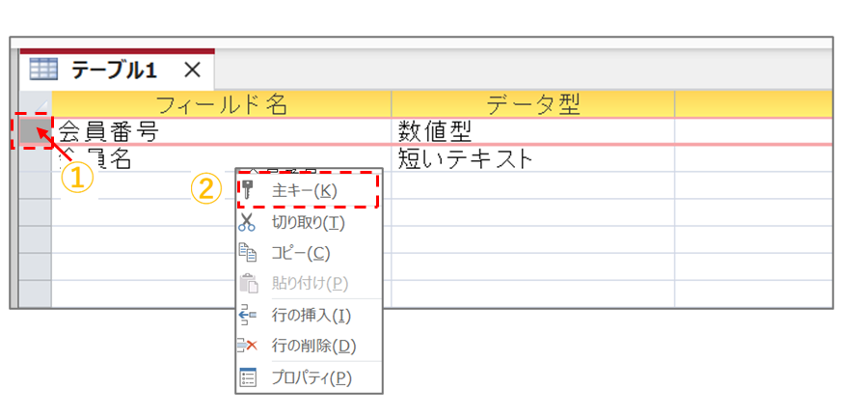The height and width of the screenshot is (418, 868).
Task: Switch to the テーブル1 tab
Action: 106,70
